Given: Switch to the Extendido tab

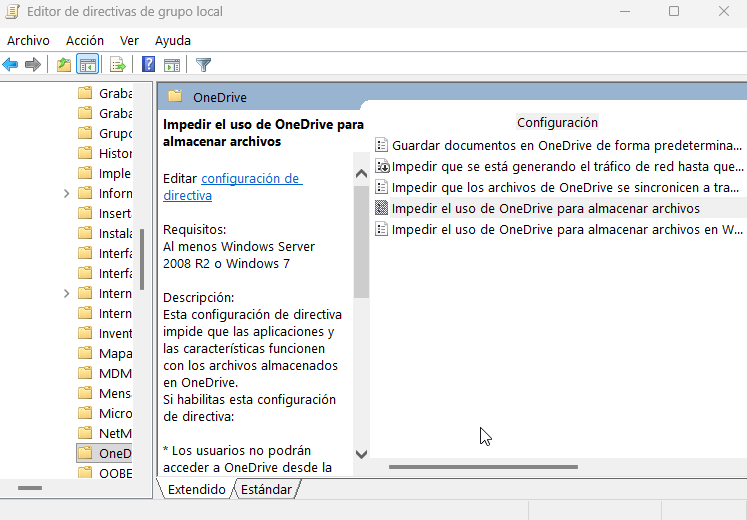Looking at the screenshot, I should 196,490.
